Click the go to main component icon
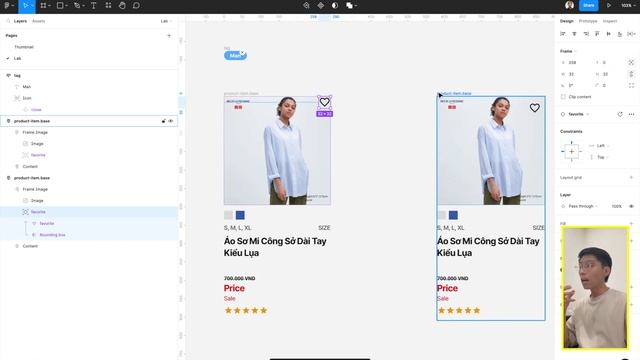The height and width of the screenshot is (360, 640). 620,114
